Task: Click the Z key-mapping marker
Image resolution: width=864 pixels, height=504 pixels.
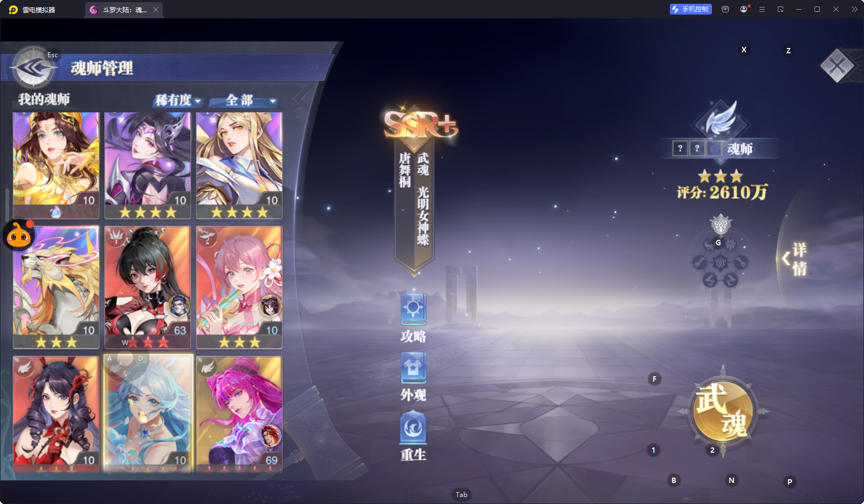Action: pyautogui.click(x=788, y=51)
